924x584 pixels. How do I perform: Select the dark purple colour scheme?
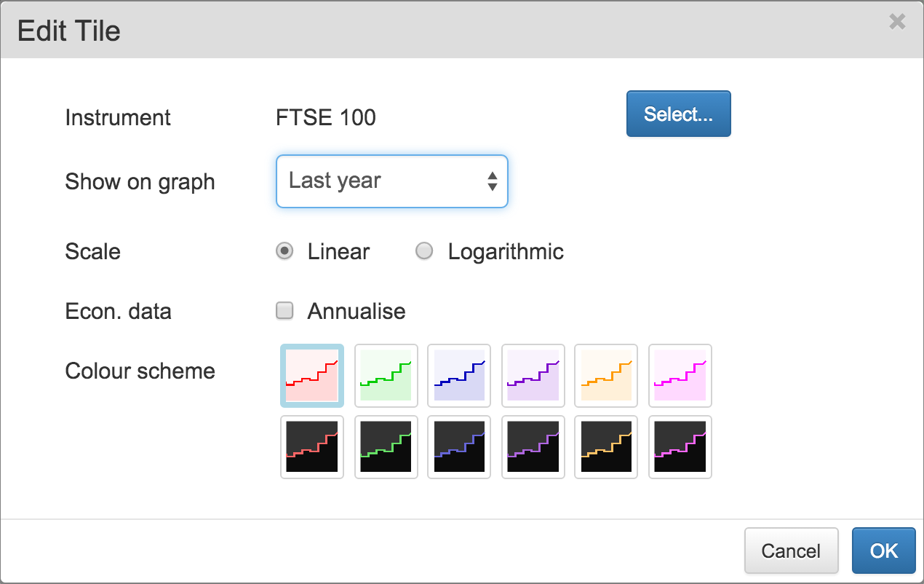coord(533,446)
